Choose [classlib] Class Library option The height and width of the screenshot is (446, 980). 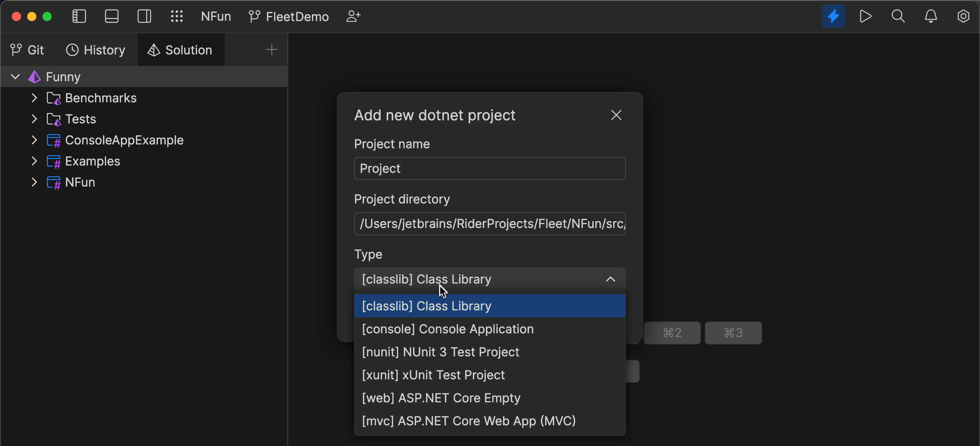coord(490,306)
